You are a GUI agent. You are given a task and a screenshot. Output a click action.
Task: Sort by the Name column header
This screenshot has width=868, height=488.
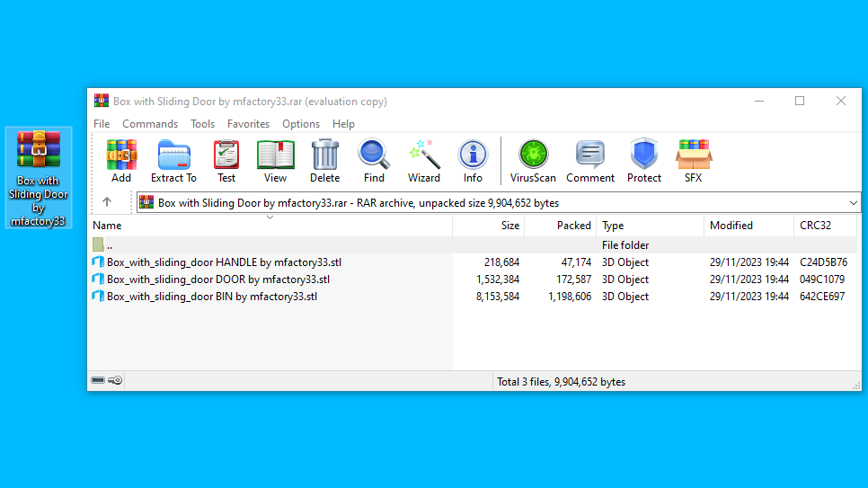pyautogui.click(x=271, y=226)
